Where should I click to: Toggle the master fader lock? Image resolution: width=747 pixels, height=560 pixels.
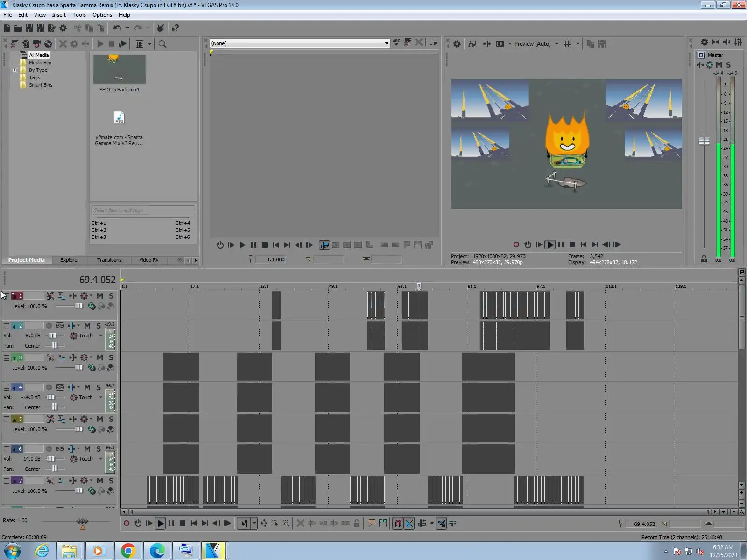click(704, 259)
